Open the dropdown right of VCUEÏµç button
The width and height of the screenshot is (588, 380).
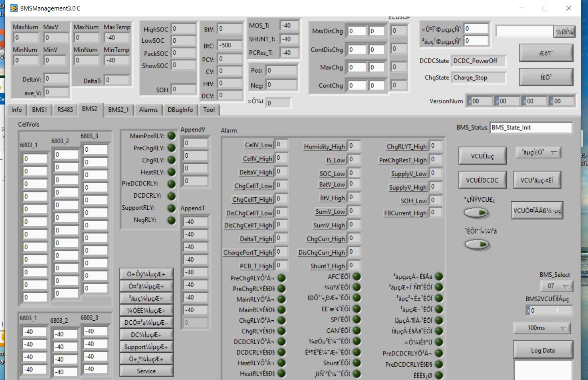[x=538, y=152]
